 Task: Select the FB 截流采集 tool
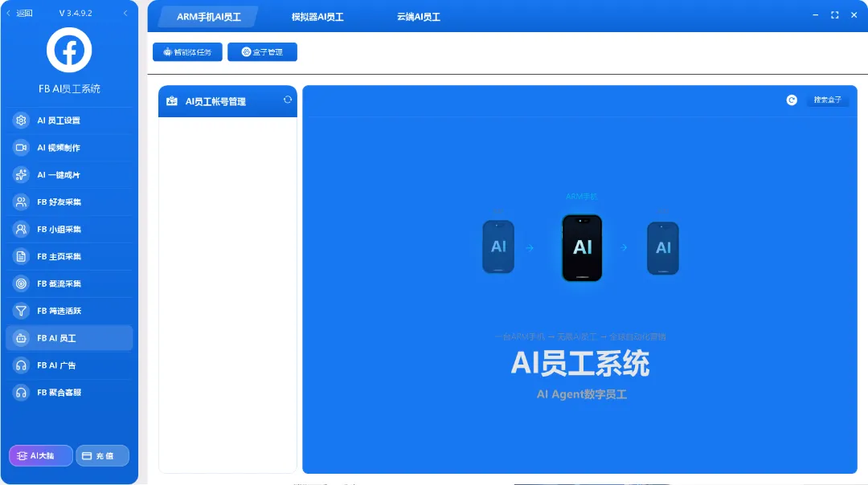coord(68,283)
